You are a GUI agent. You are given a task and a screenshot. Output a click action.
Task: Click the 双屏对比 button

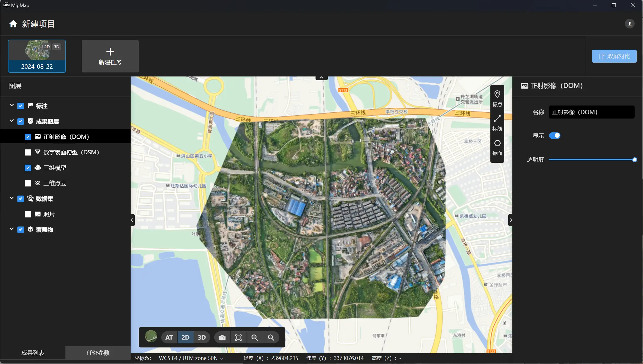pos(614,56)
